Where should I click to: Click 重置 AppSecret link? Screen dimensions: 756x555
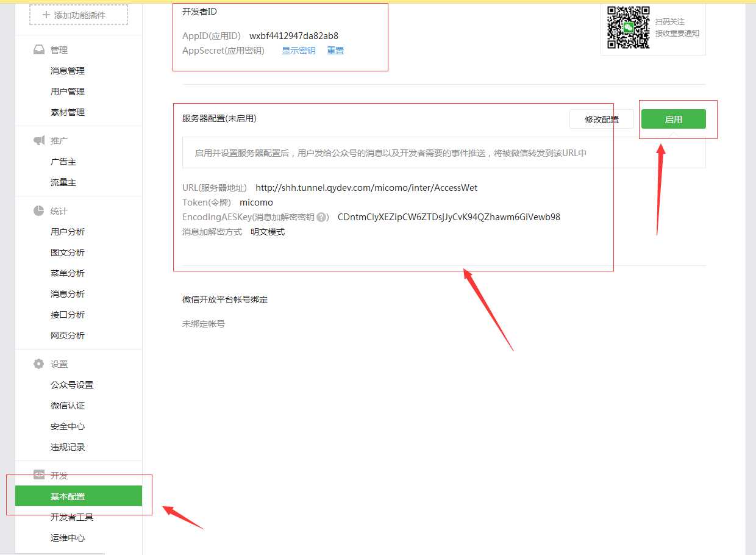[335, 51]
